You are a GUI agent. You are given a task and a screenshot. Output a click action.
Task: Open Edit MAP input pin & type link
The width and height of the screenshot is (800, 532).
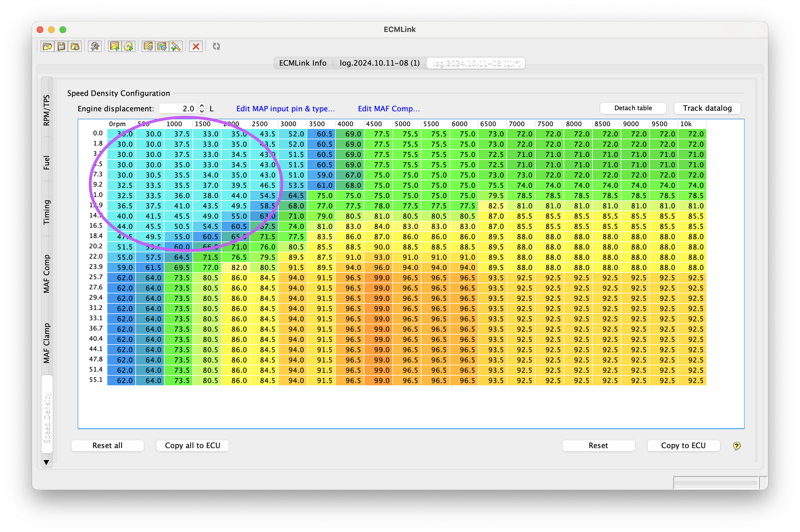point(286,109)
